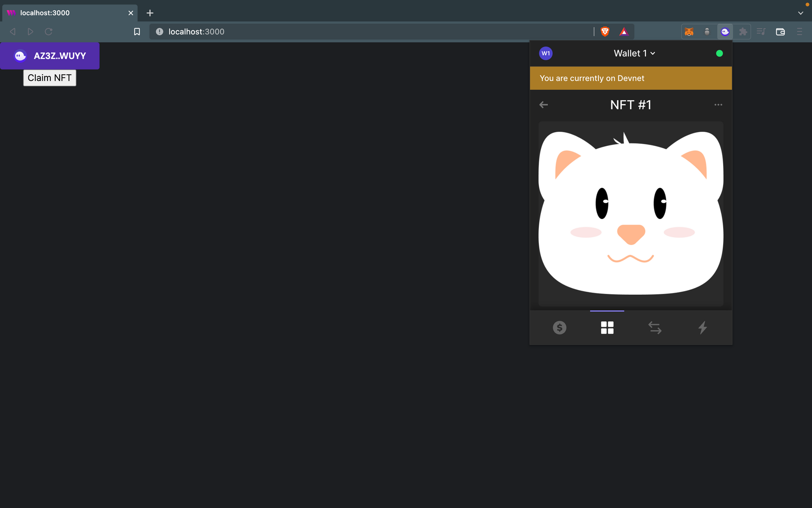The image size is (812, 508).
Task: Open the lightning activity tab
Action: click(x=702, y=328)
